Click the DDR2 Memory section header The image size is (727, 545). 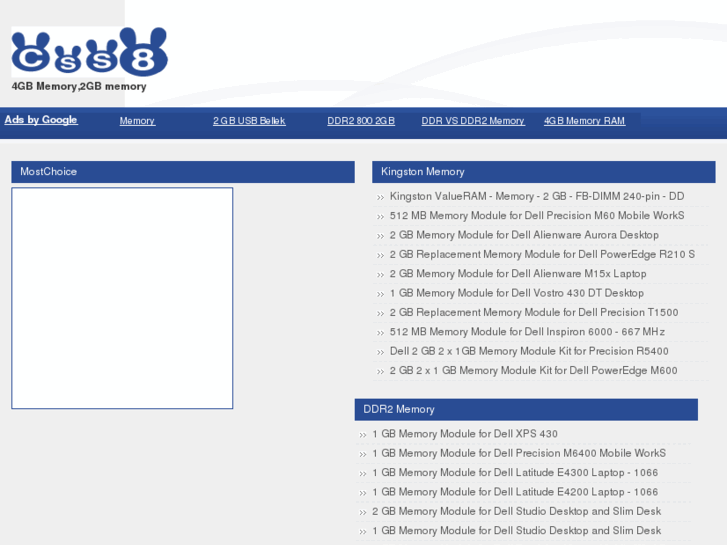pyautogui.click(x=526, y=409)
